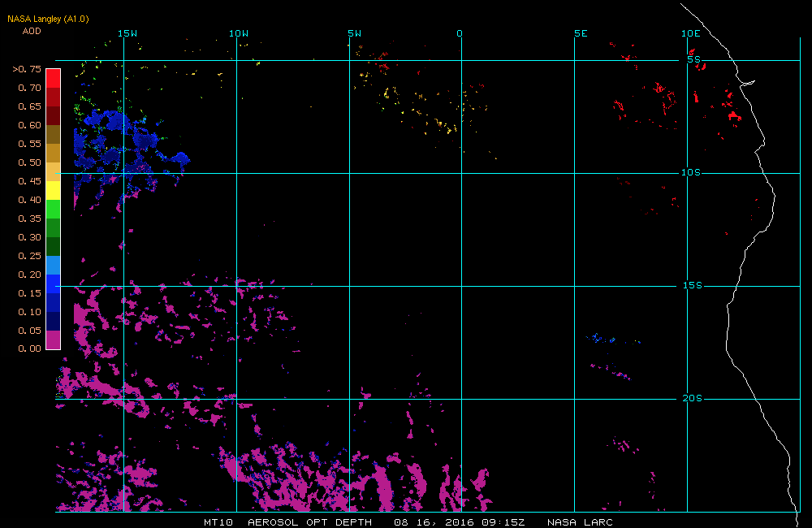Viewport: 812px width, 528px height.
Task: Click the 15W longitude label
Action: pos(127,33)
